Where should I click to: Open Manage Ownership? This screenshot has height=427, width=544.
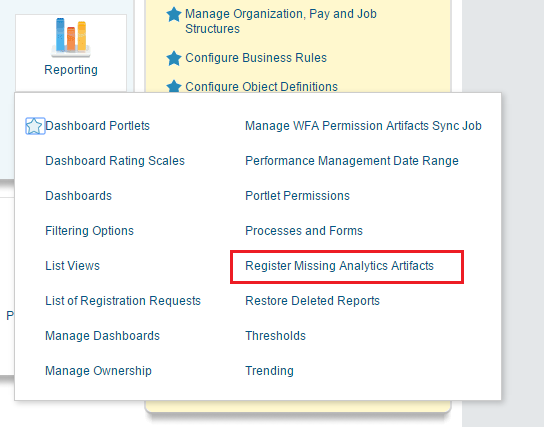[99, 371]
